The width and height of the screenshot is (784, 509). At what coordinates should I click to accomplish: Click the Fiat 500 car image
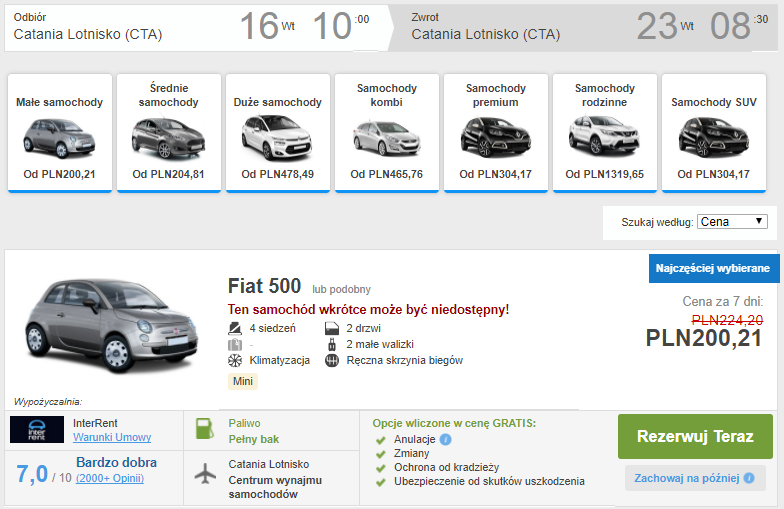pyautogui.click(x=98, y=325)
